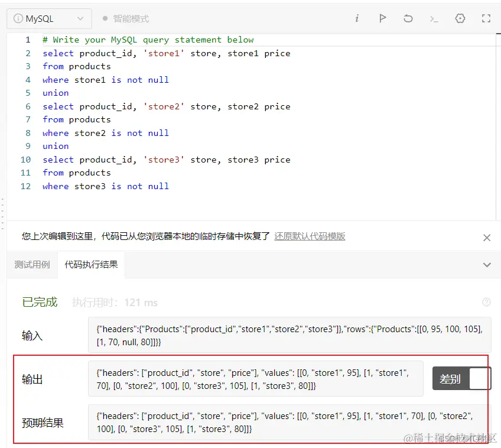This screenshot has height=448, width=501.
Task: Click the 预期结果 expected box
Action: [x=289, y=422]
